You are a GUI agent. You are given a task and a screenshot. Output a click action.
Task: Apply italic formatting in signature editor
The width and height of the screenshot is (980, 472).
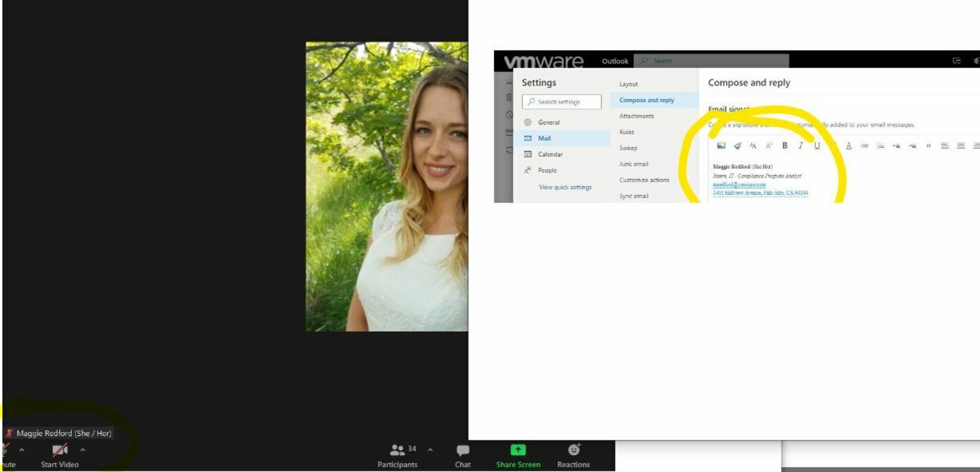click(x=801, y=146)
